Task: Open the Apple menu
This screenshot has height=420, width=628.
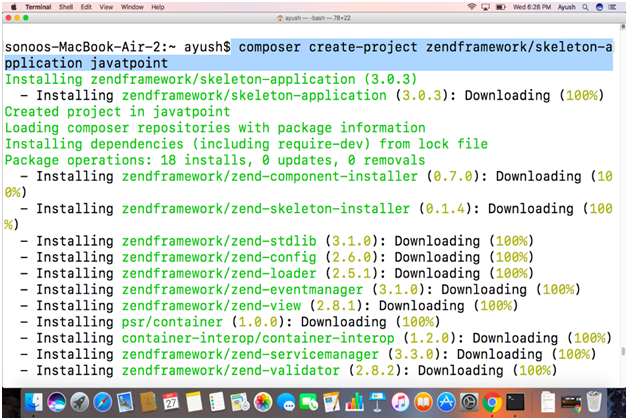Action: pyautogui.click(x=14, y=7)
